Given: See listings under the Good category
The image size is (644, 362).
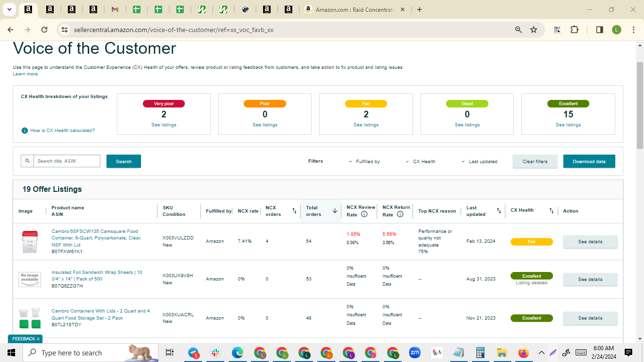Looking at the screenshot, I should pyautogui.click(x=467, y=125).
